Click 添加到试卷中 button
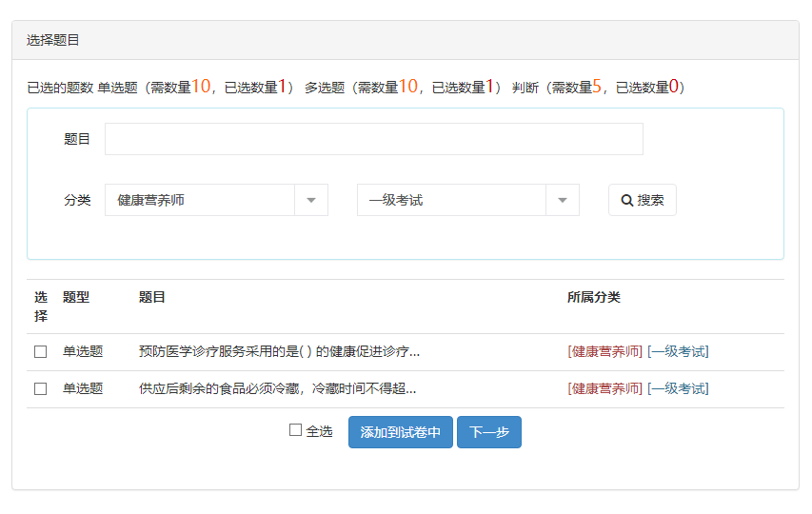Viewport: 812px width, 514px height. [x=401, y=432]
